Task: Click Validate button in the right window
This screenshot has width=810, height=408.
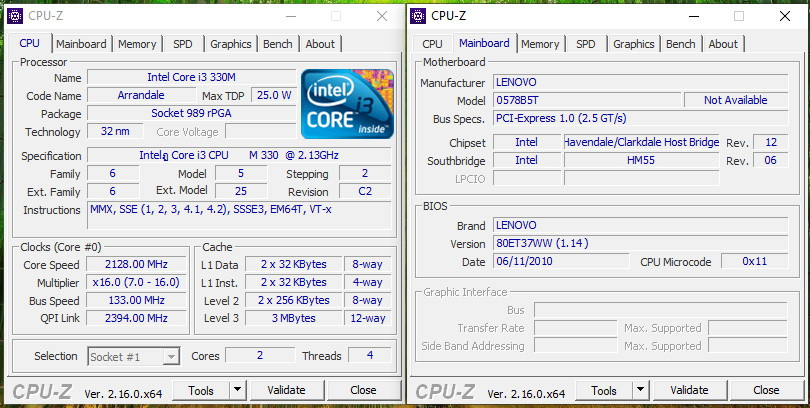Action: (x=689, y=390)
